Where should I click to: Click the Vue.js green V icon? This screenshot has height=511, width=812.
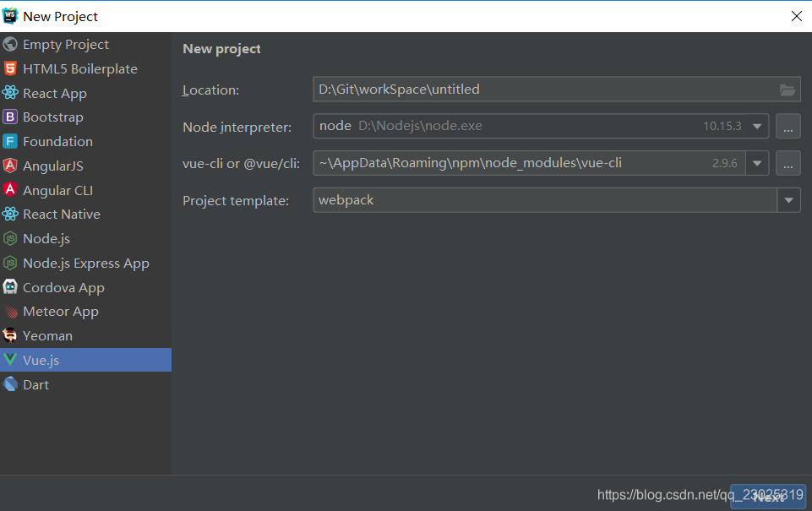(10, 359)
